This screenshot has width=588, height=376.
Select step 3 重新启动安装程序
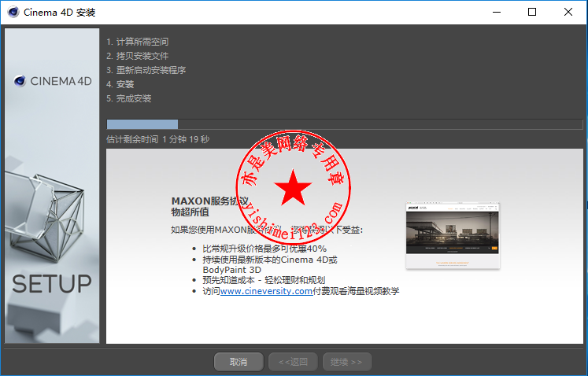pyautogui.click(x=146, y=70)
